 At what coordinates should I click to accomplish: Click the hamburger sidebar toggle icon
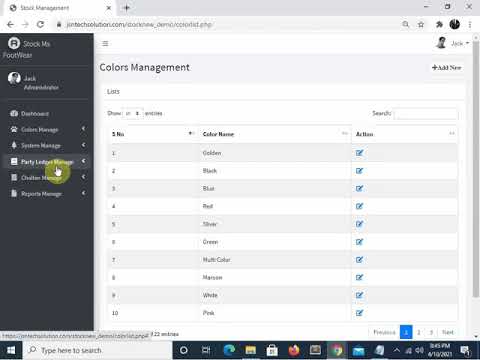pos(105,44)
